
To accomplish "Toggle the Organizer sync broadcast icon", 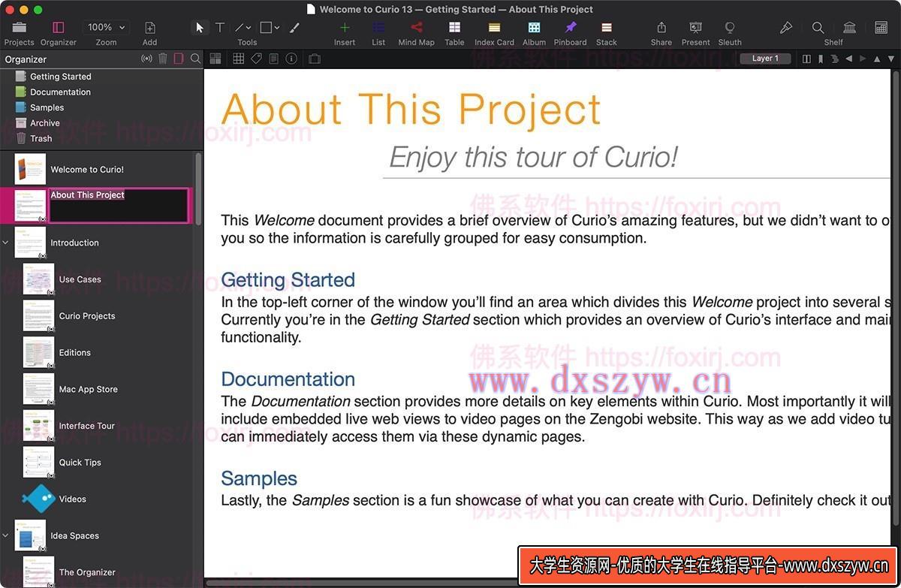I will point(147,59).
